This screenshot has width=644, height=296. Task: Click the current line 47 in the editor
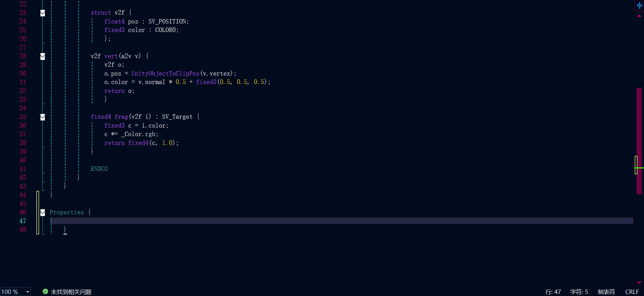[342, 221]
